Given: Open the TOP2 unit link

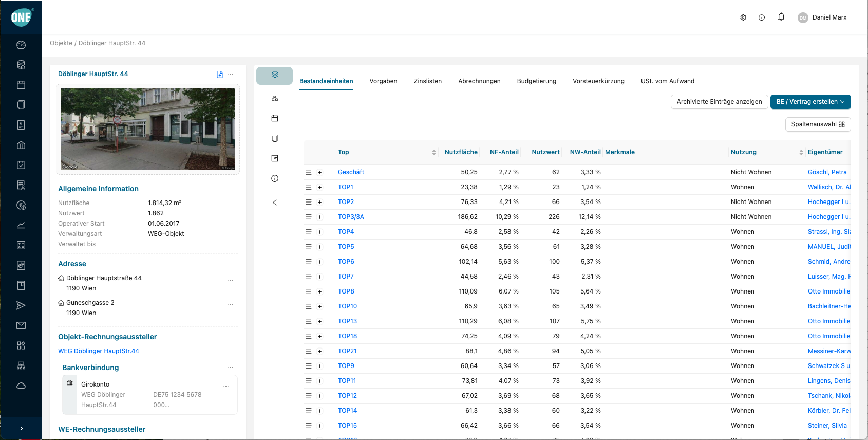Looking at the screenshot, I should pos(346,202).
